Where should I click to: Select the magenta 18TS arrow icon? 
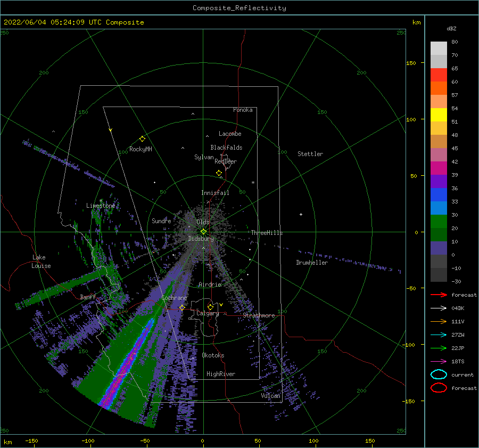coord(439,362)
